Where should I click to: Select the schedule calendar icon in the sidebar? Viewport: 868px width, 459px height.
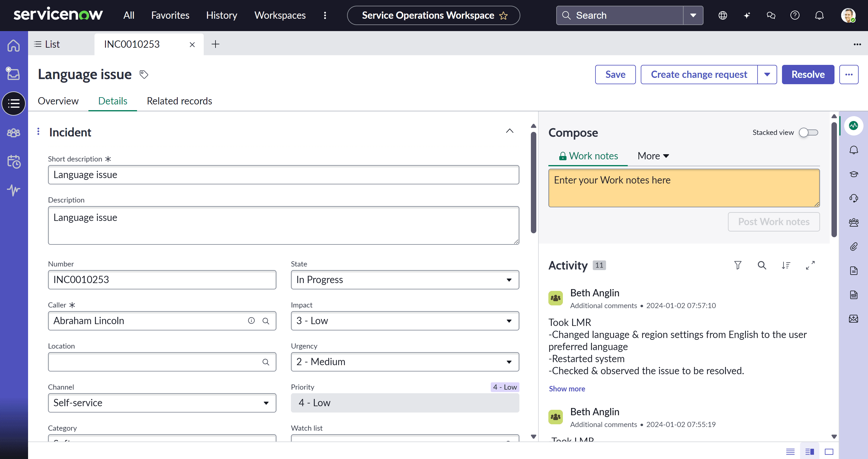[14, 162]
